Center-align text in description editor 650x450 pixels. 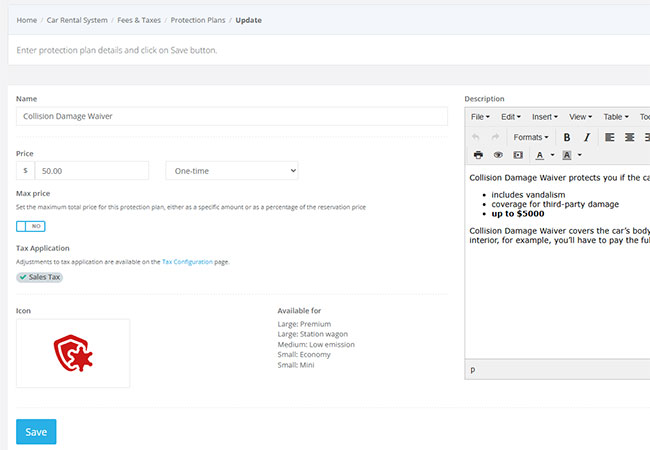point(629,137)
